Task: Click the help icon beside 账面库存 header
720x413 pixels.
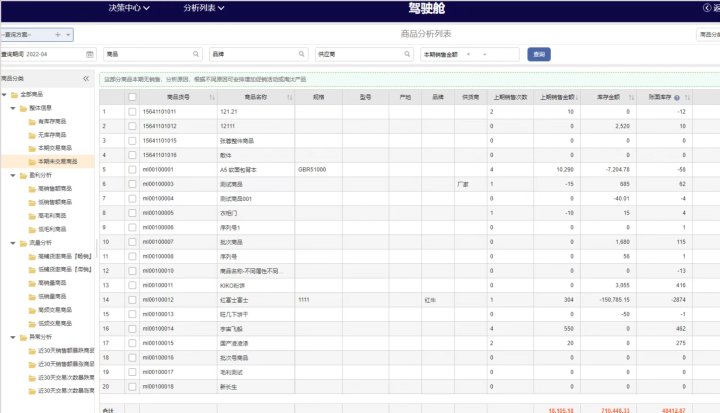Action: click(x=677, y=98)
